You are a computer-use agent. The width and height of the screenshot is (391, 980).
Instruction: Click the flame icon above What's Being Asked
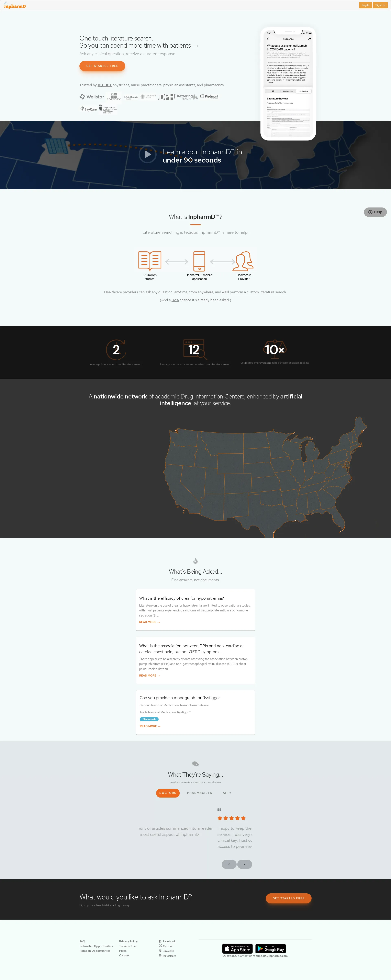tap(195, 561)
